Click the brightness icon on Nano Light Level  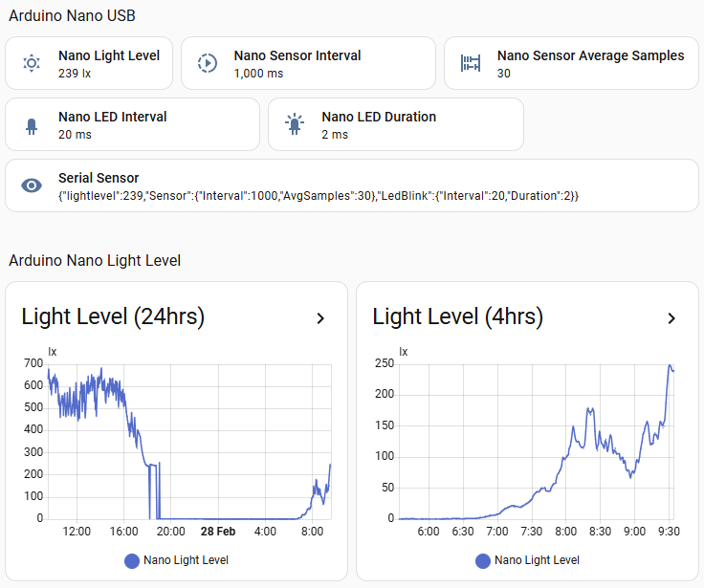pyautogui.click(x=32, y=63)
